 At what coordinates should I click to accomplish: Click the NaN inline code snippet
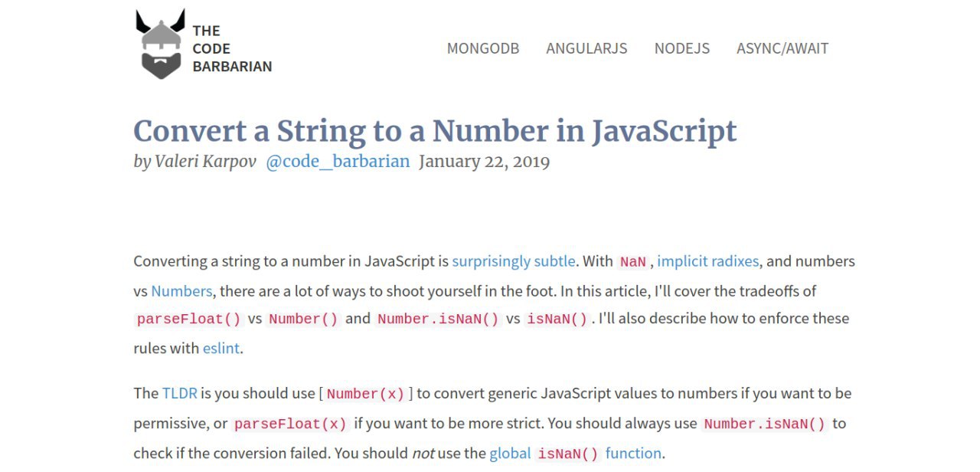633,262
